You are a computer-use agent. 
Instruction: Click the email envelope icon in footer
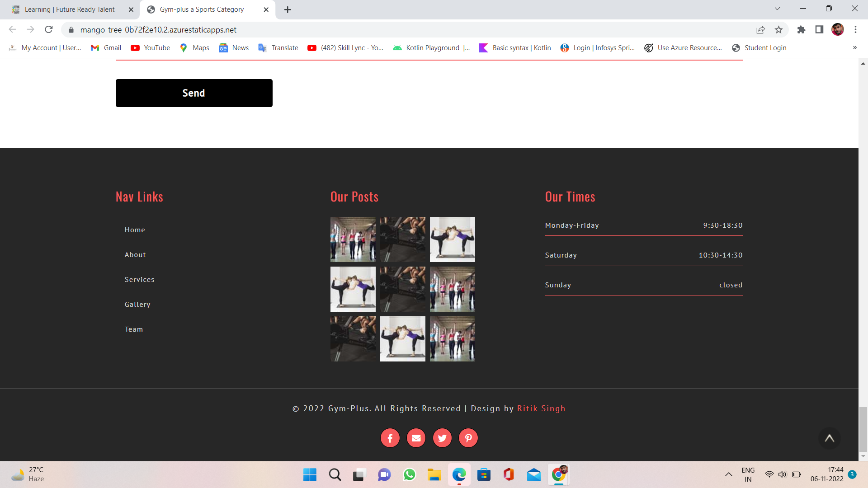click(416, 438)
